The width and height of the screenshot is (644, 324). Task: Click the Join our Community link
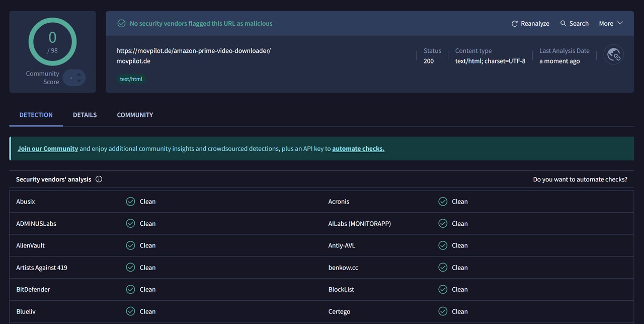coord(48,149)
